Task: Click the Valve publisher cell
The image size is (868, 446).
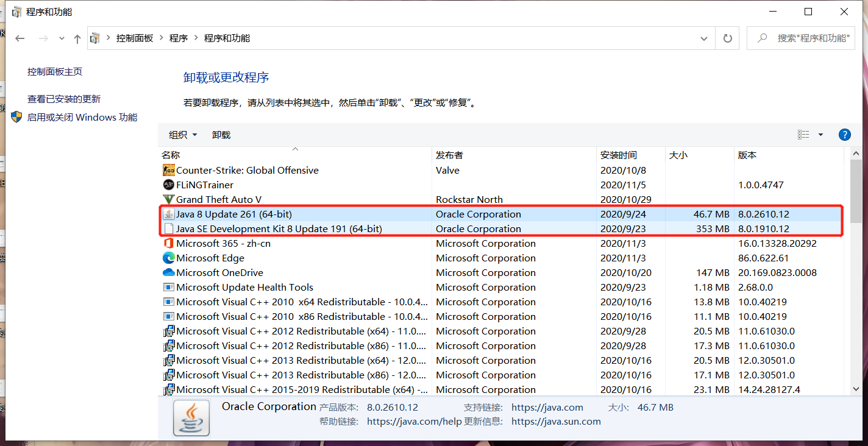Action: point(447,171)
